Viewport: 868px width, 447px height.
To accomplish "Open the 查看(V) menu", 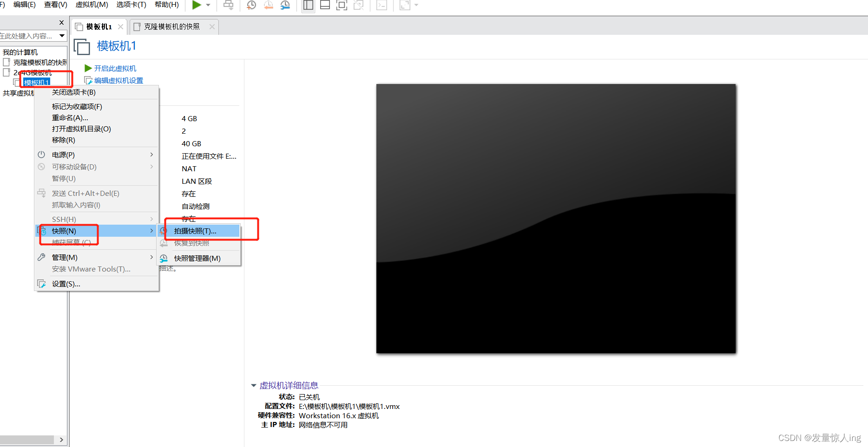I will (x=56, y=5).
